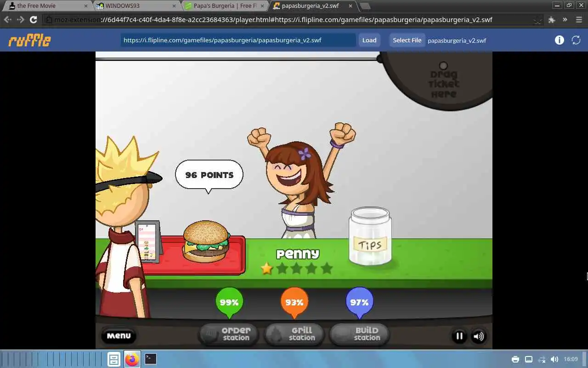The height and width of the screenshot is (368, 588).
Task: Click the Ruffle logo
Action: coord(29,40)
